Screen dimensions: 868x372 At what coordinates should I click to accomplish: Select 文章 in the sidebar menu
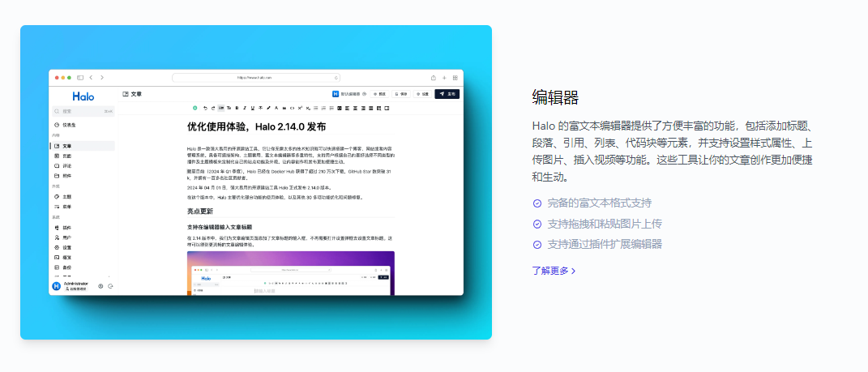[x=82, y=146]
